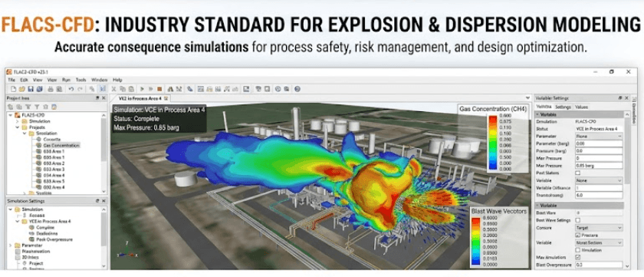Expand the Parameter node in Simulation Settings
This screenshot has height=277, width=644.
point(10,246)
